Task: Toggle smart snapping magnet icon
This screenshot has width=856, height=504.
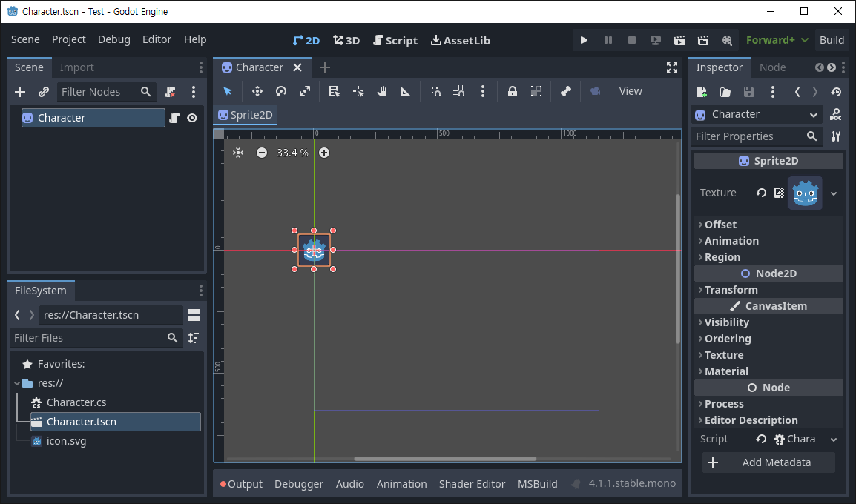Action: coord(435,91)
